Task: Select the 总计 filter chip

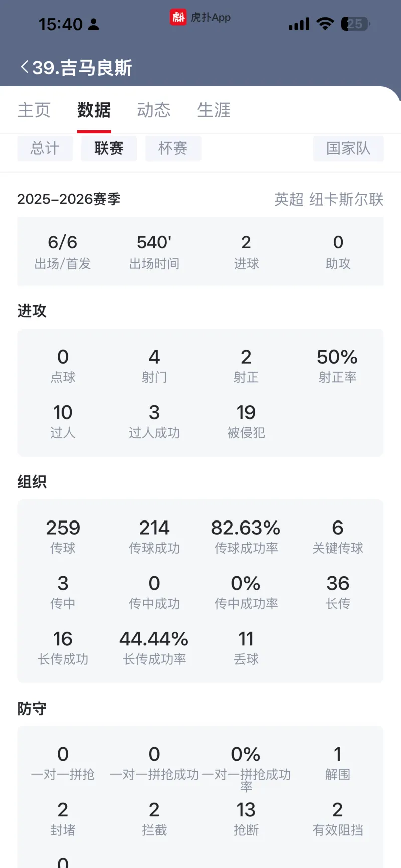Action: [45, 148]
